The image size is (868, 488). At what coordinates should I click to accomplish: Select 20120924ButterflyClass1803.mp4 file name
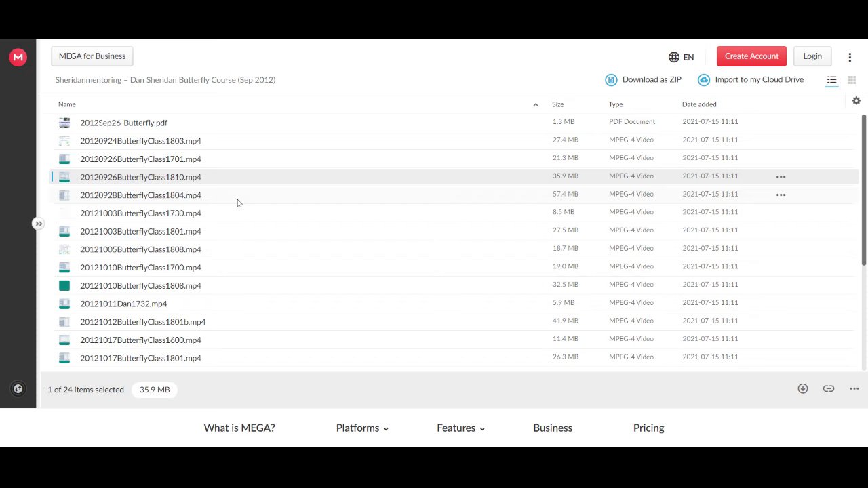click(140, 141)
